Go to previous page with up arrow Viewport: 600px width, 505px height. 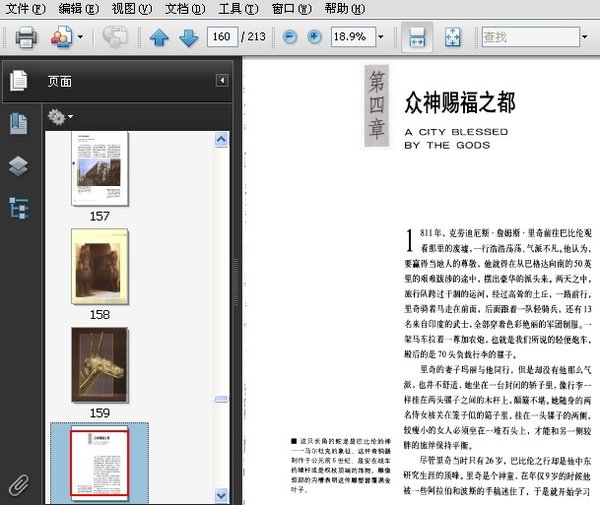click(x=159, y=38)
